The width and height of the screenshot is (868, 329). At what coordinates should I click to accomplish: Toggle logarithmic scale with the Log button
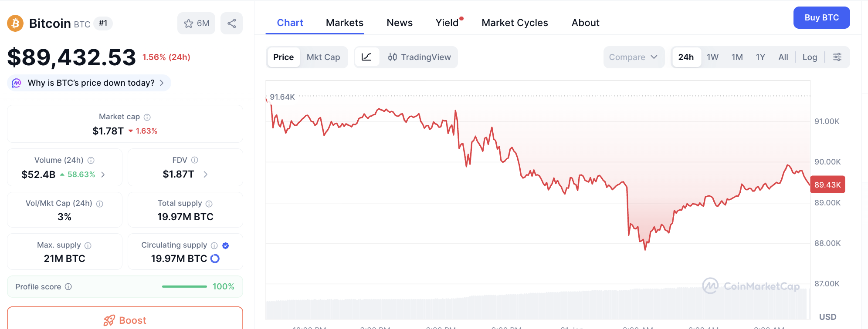coord(809,57)
